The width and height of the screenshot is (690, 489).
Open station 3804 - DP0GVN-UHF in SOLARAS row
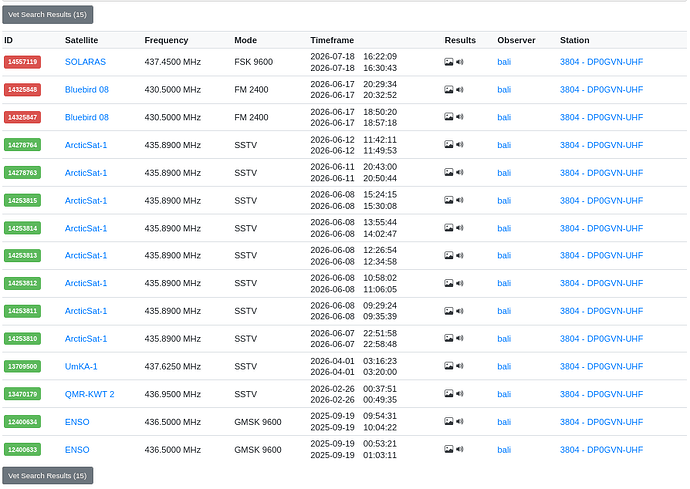601,62
